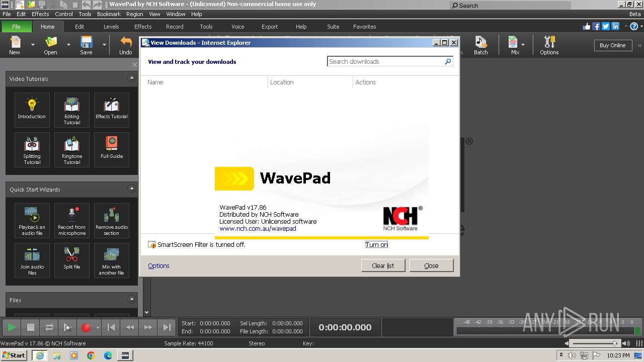This screenshot has height=362, width=644.
Task: Open the Save dropdown arrow
Action: pos(104,45)
